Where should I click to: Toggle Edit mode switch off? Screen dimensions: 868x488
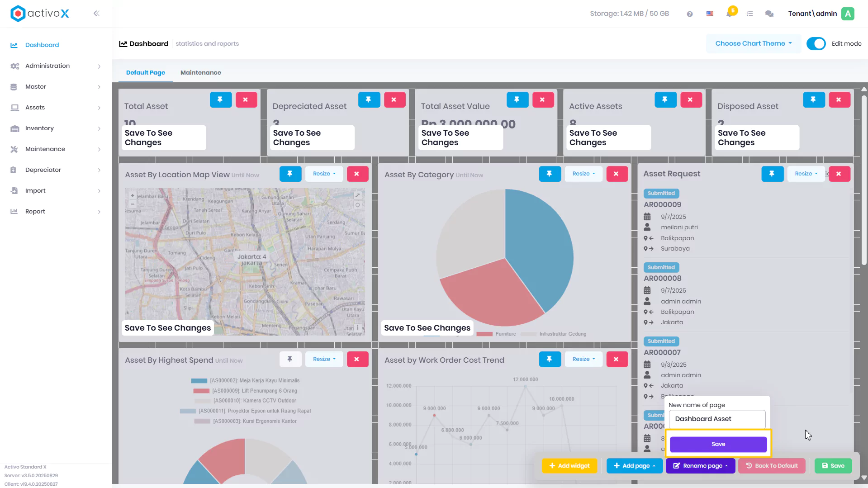(x=816, y=44)
